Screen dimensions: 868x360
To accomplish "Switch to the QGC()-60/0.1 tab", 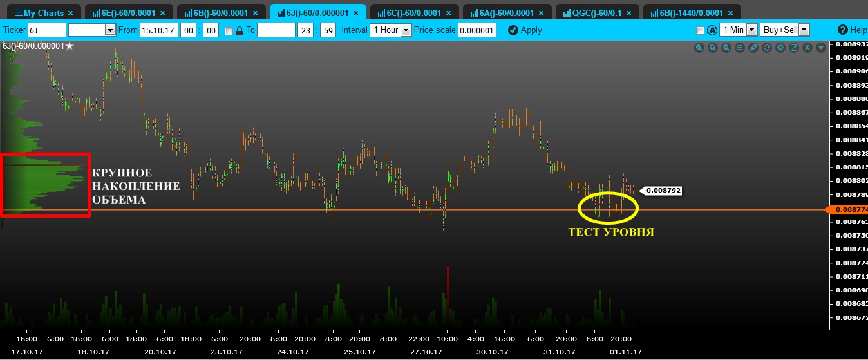I will (597, 13).
